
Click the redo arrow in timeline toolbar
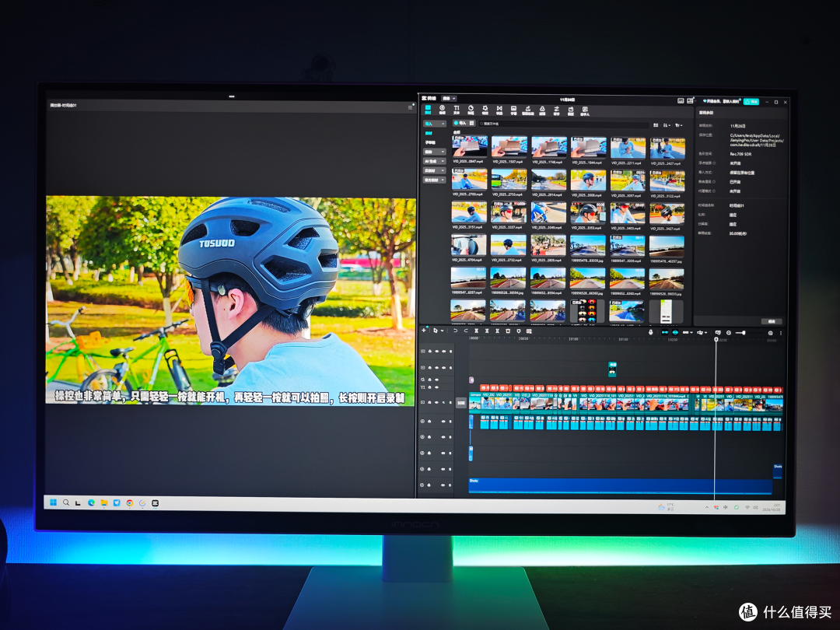click(x=466, y=331)
